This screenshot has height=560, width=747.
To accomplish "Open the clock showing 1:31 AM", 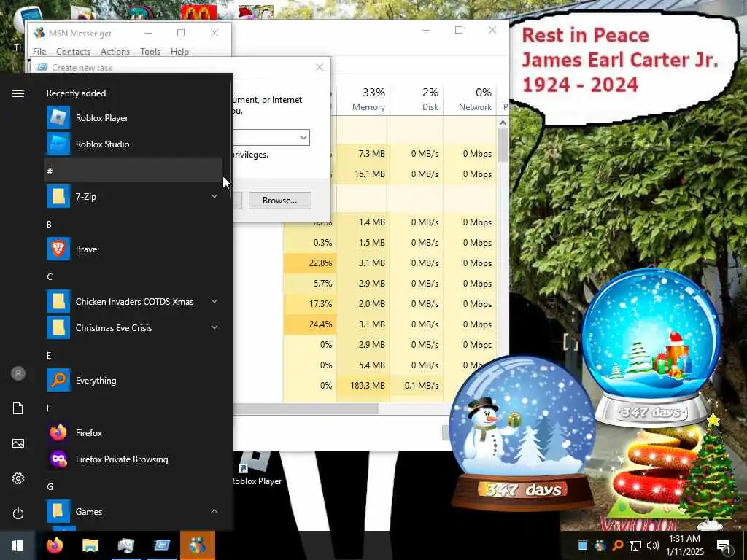I will 684,545.
